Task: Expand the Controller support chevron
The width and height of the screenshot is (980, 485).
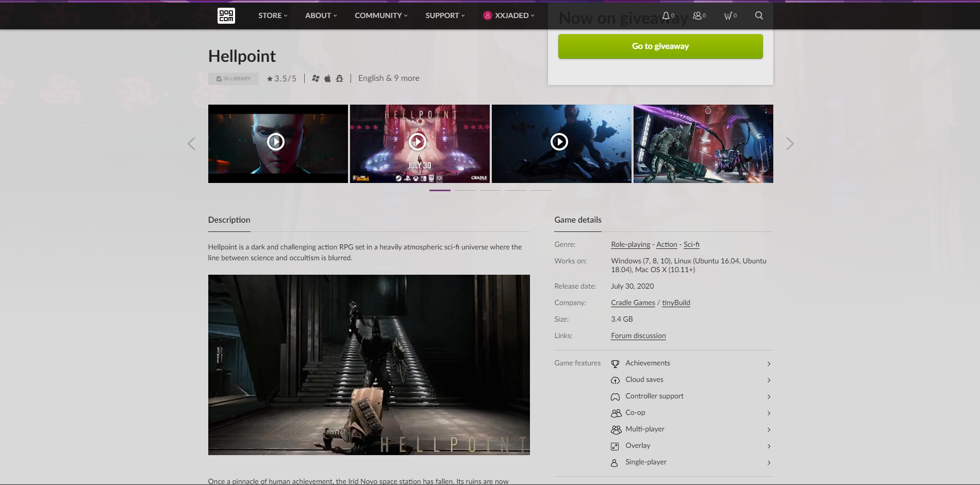Action: point(769,397)
